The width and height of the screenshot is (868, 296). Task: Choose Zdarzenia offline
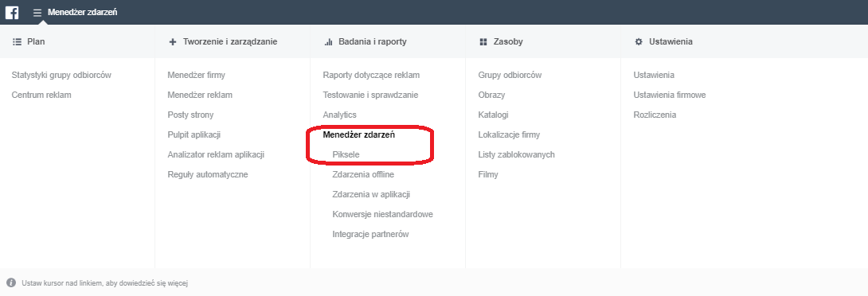pyautogui.click(x=363, y=174)
